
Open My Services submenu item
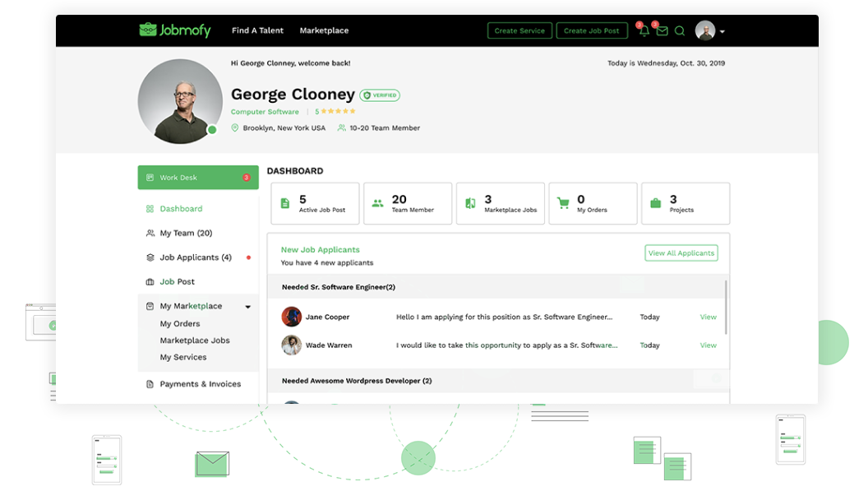[x=183, y=358]
